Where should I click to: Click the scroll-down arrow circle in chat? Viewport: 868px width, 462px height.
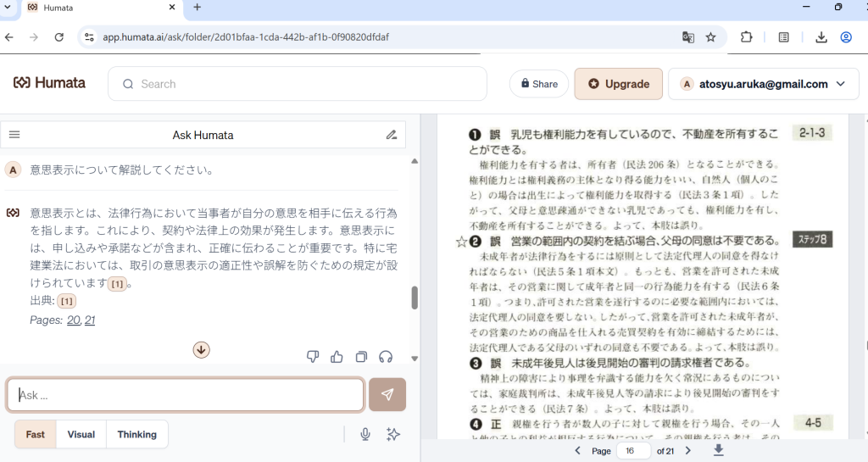tap(202, 349)
